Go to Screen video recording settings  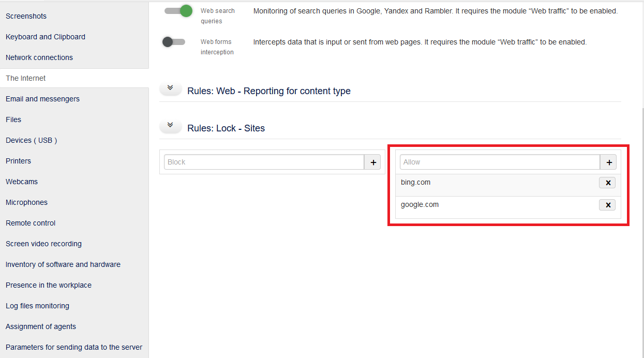click(43, 244)
